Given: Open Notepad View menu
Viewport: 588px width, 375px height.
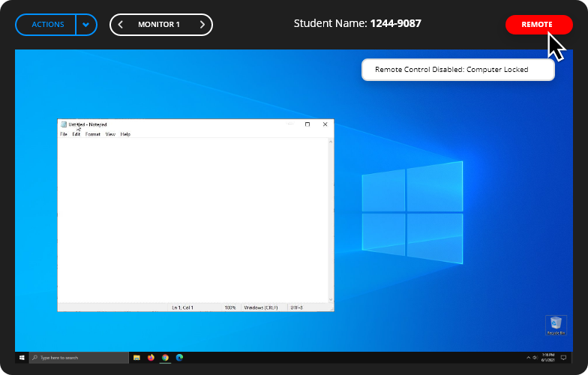Looking at the screenshot, I should pos(110,134).
